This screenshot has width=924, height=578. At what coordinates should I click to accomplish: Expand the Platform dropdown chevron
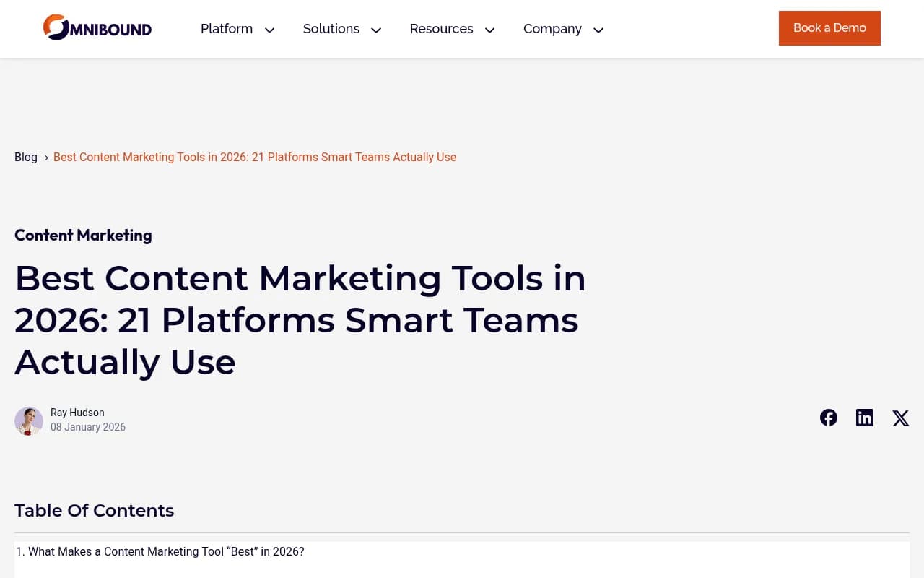point(269,30)
